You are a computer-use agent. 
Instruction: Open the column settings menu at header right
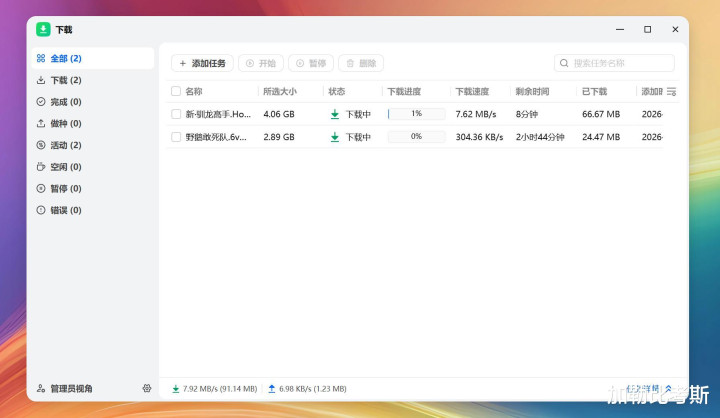[x=672, y=92]
